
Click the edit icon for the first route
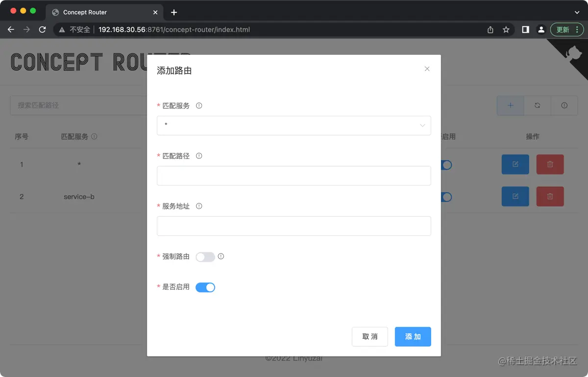(515, 164)
